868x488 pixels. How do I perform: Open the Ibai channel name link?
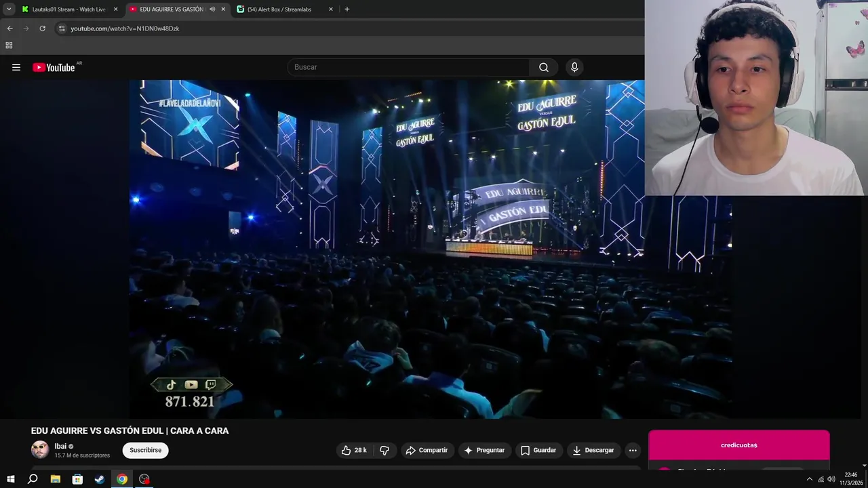(x=60, y=446)
